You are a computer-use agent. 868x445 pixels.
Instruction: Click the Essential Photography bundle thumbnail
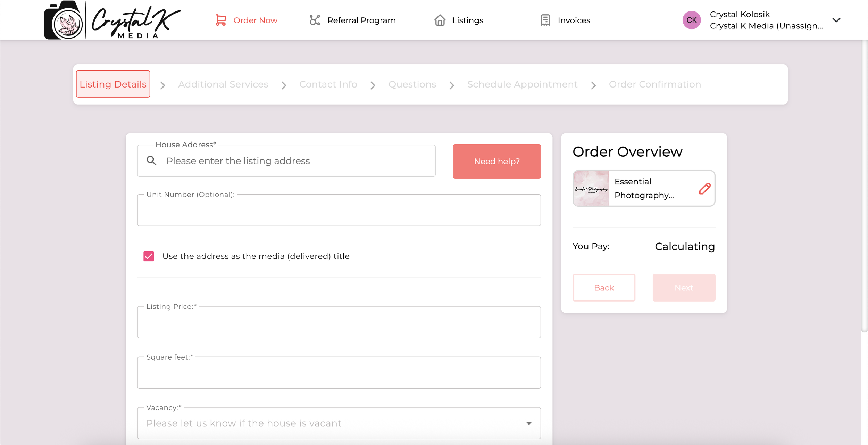click(591, 189)
